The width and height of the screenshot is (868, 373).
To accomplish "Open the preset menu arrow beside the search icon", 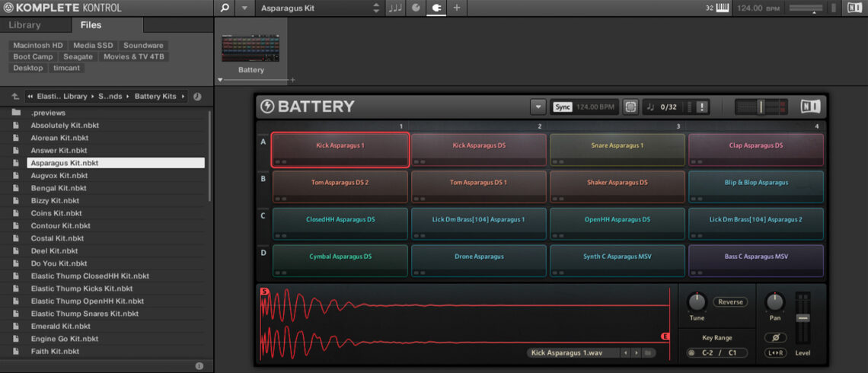I will [x=244, y=8].
